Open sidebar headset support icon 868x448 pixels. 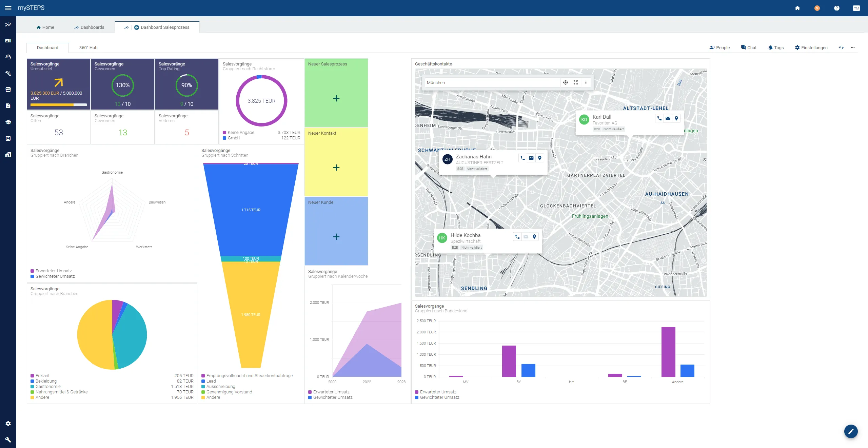8,57
